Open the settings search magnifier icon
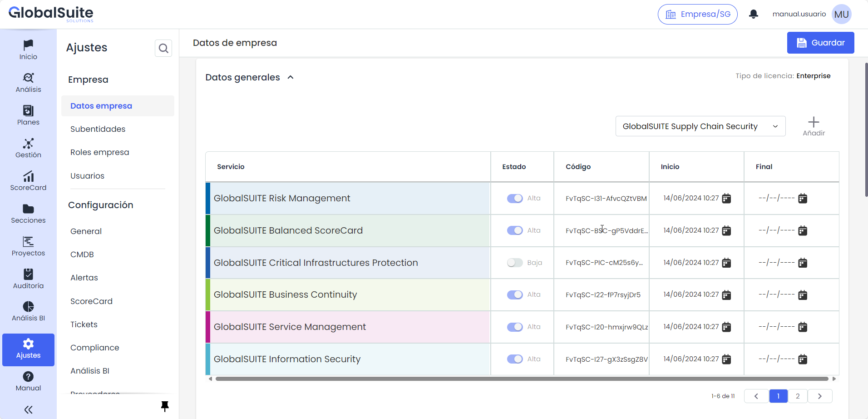 tap(163, 48)
